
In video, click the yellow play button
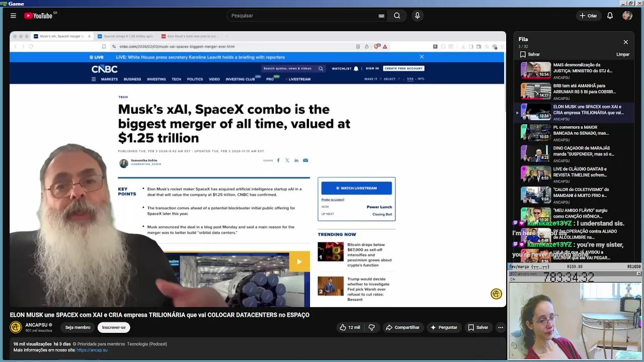(299, 261)
